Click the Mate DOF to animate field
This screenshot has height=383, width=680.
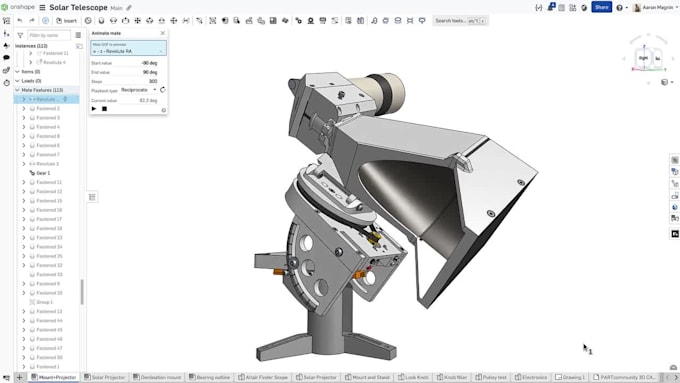(x=128, y=48)
